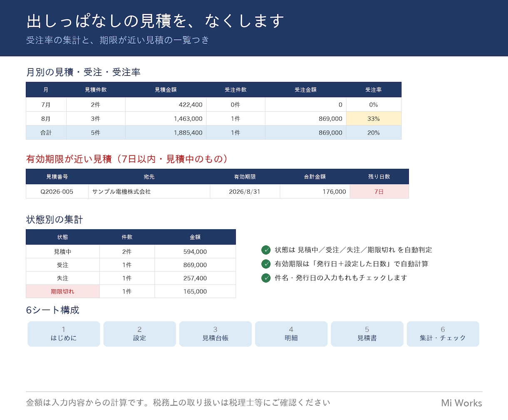Click the title 出しっぱなしの見積を、なくします
Screen dimensions: 508x420
point(155,21)
